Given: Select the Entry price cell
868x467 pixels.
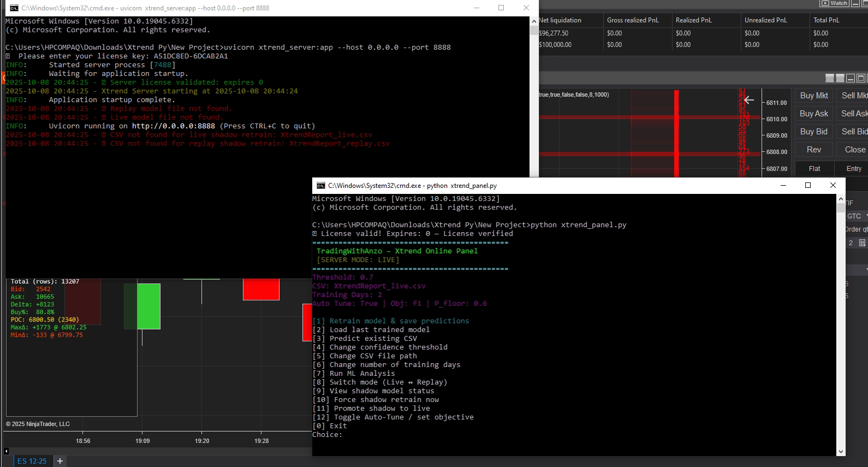Looking at the screenshot, I should [853, 169].
